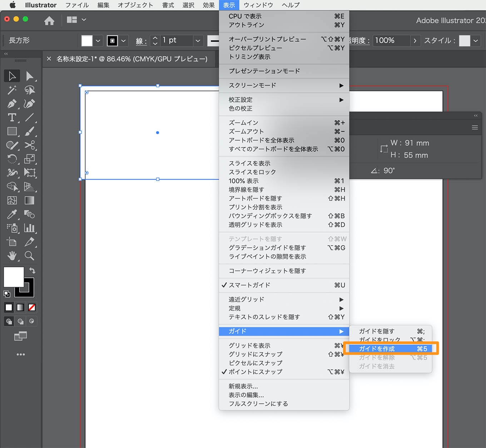This screenshot has height=448, width=486.
Task: Select the Scale tool
Action: pos(30,159)
